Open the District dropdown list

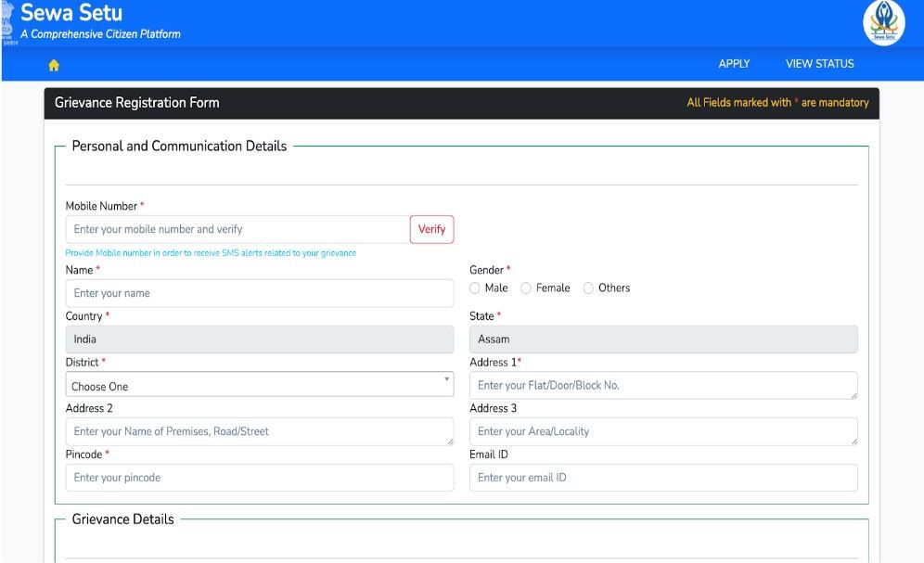(x=250, y=386)
